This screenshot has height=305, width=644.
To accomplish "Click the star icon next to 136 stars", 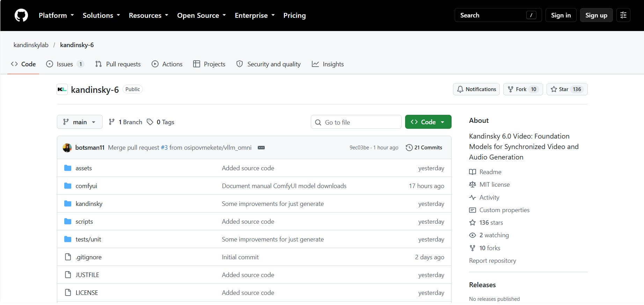I will click(x=473, y=223).
